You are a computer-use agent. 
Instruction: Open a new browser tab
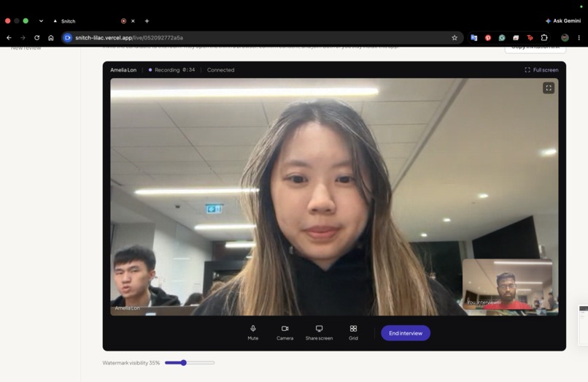(x=147, y=21)
